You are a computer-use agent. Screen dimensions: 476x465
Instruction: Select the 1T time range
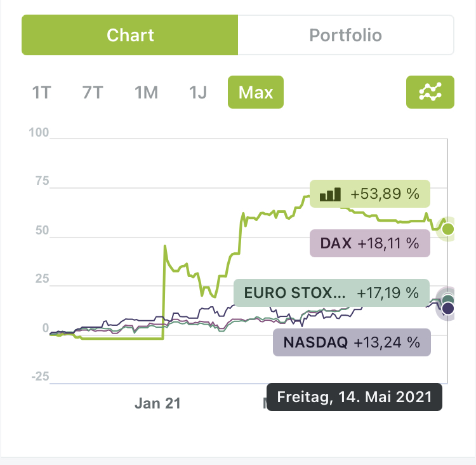click(41, 93)
